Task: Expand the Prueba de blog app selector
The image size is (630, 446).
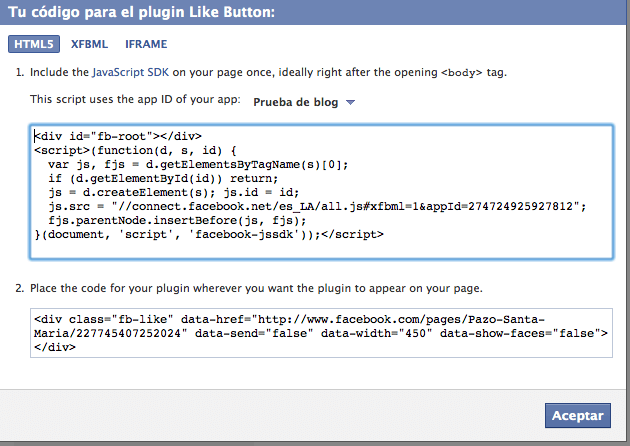Action: pos(304,102)
